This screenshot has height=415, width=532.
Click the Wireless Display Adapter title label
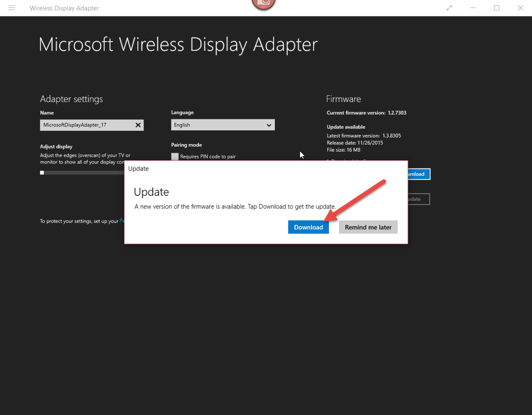click(64, 8)
